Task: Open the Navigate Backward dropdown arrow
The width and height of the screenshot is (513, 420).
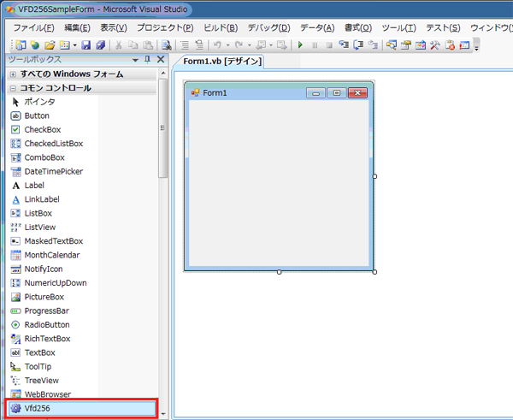Action: click(271, 45)
